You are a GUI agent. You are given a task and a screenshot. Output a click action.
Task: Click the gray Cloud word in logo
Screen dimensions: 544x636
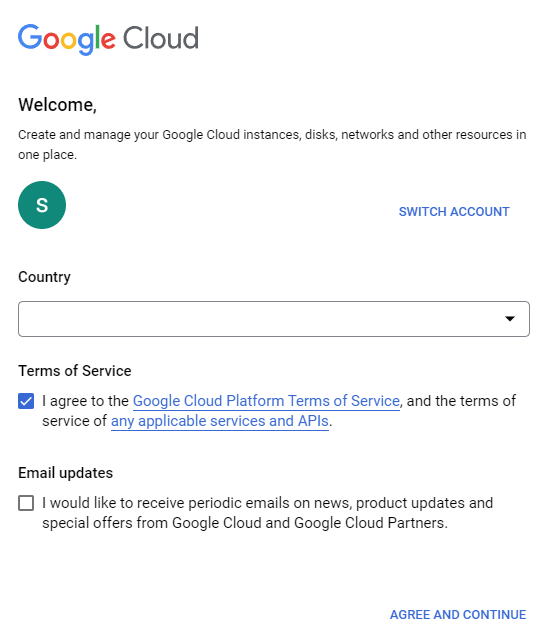pyautogui.click(x=161, y=38)
